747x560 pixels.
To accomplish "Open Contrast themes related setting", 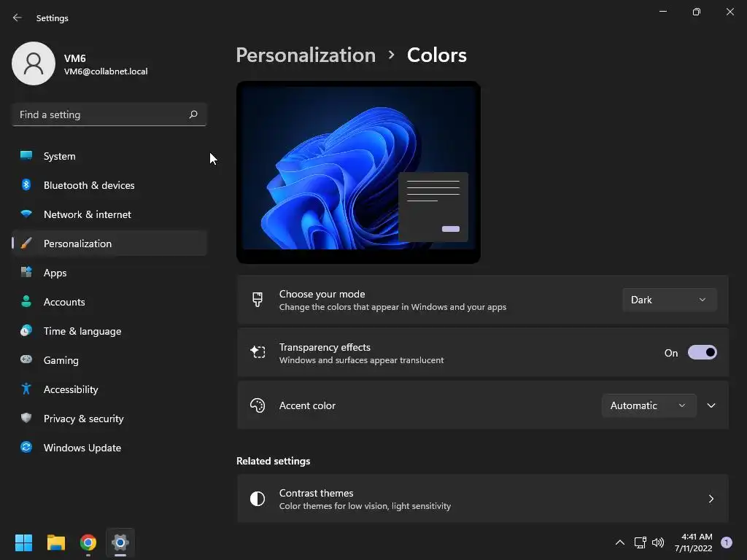I will coord(483,499).
